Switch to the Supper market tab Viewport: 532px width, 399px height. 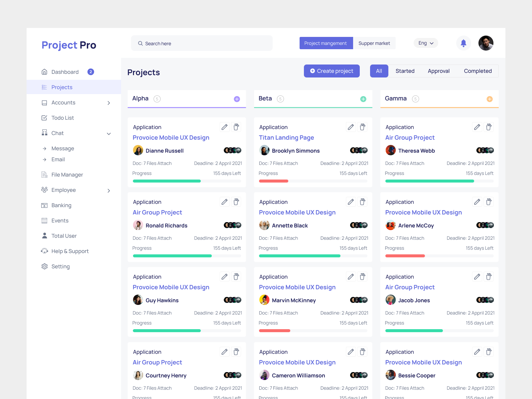coord(374,43)
